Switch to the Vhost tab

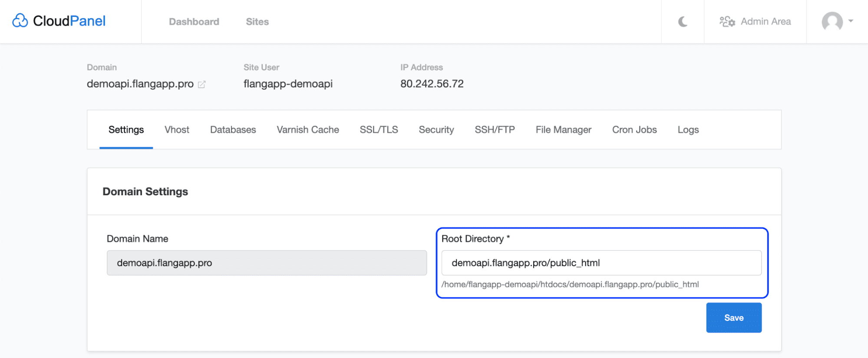[x=177, y=130]
